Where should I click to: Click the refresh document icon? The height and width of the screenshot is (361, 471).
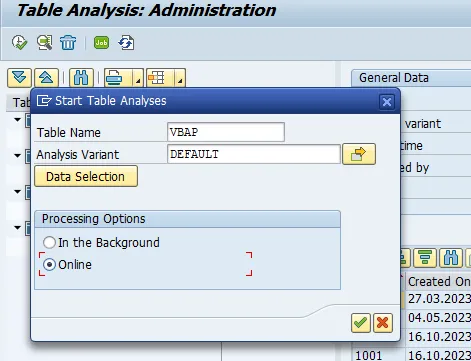click(127, 43)
